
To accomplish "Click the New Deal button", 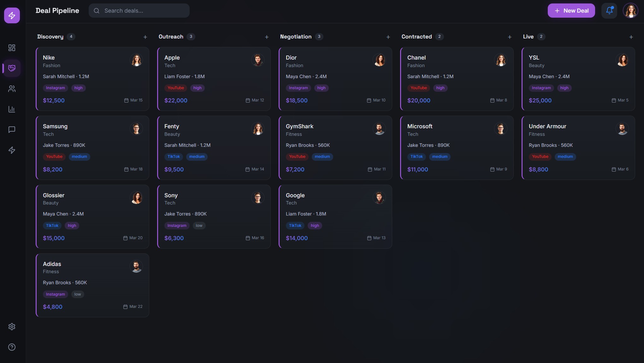I will tap(571, 10).
